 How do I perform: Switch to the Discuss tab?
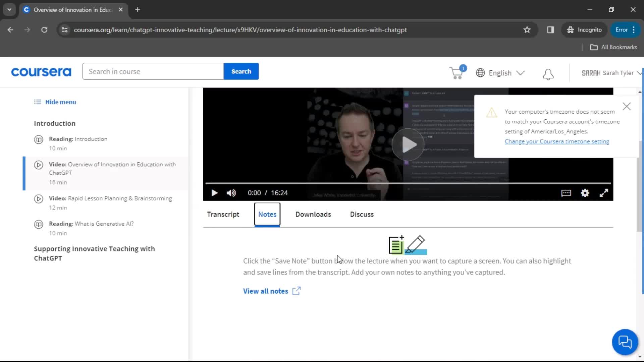point(362,215)
